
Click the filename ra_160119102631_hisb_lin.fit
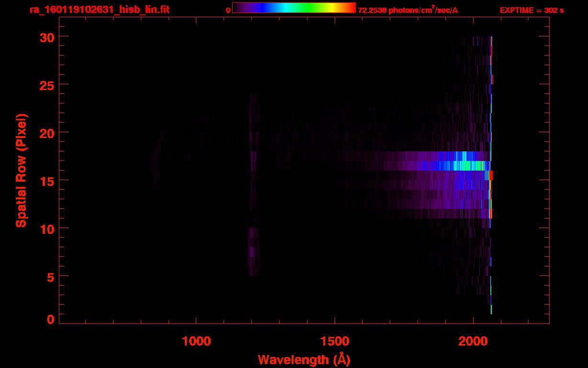(x=99, y=10)
